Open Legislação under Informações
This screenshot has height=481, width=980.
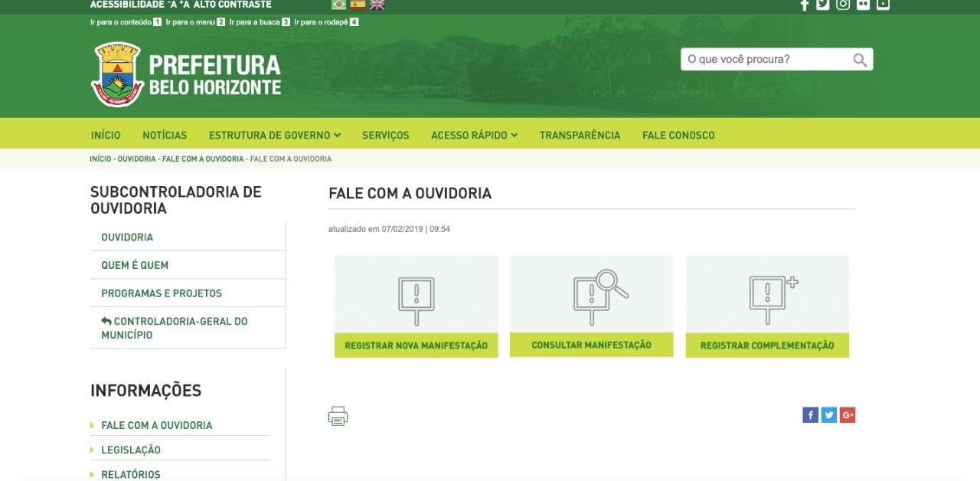(131, 450)
